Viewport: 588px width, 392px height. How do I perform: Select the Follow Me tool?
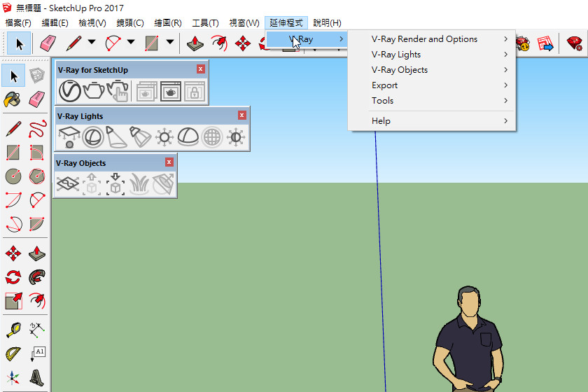tap(36, 277)
